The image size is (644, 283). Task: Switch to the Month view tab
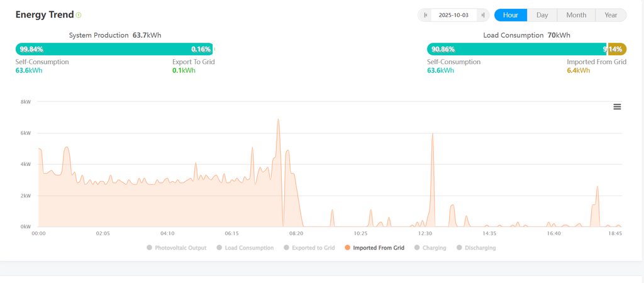(x=576, y=15)
